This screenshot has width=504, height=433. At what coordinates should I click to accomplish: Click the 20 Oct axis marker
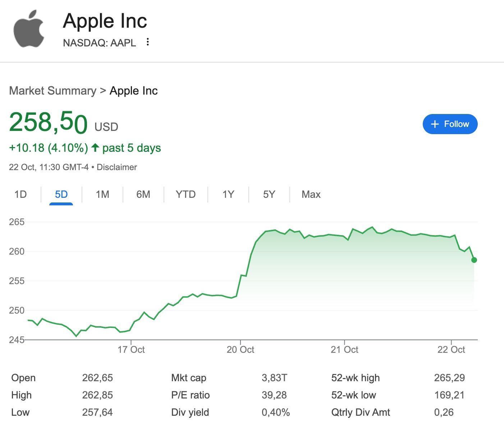tap(240, 350)
